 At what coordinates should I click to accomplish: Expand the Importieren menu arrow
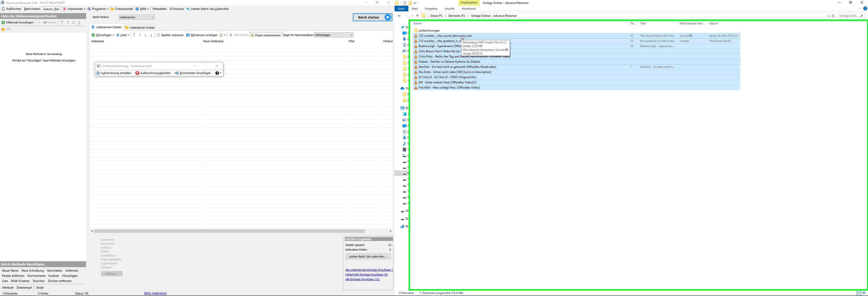(85, 9)
